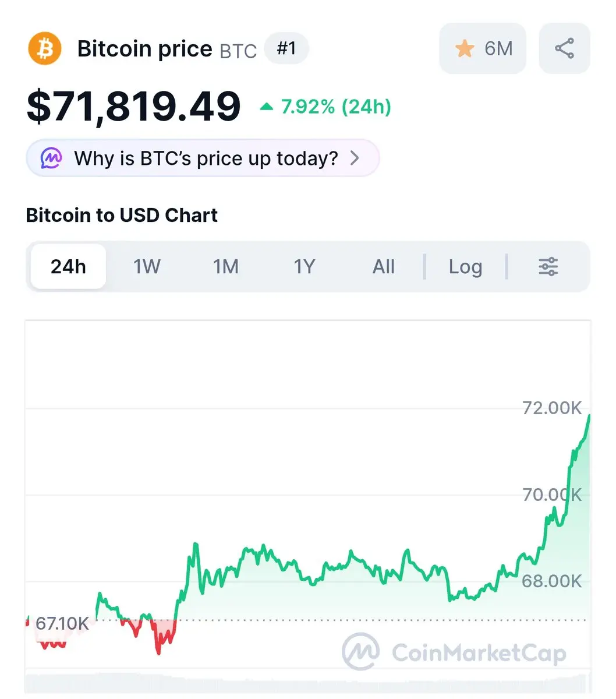
Task: Switch chart to 1M range
Action: pyautogui.click(x=225, y=267)
